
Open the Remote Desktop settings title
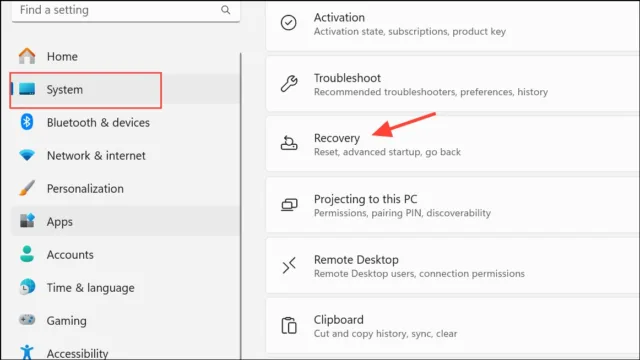tap(356, 260)
